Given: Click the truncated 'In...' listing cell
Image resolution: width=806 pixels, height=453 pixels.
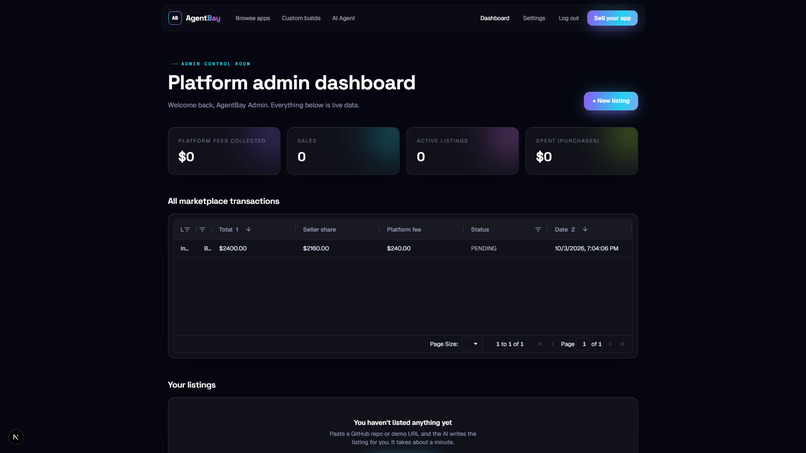Looking at the screenshot, I should (x=185, y=248).
